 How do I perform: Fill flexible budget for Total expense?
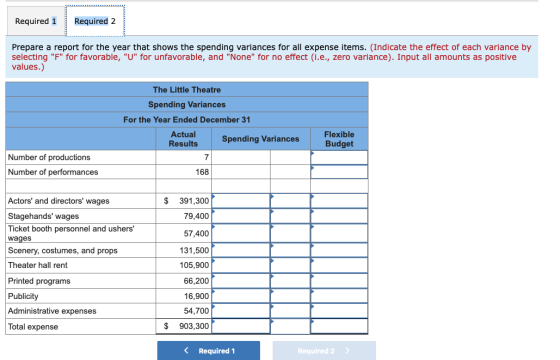(x=339, y=326)
